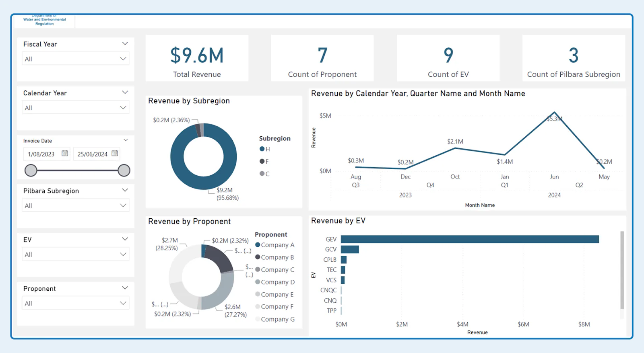This screenshot has height=353, width=644.
Task: Click the GEV bar in Revenue by EV
Action: 470,239
